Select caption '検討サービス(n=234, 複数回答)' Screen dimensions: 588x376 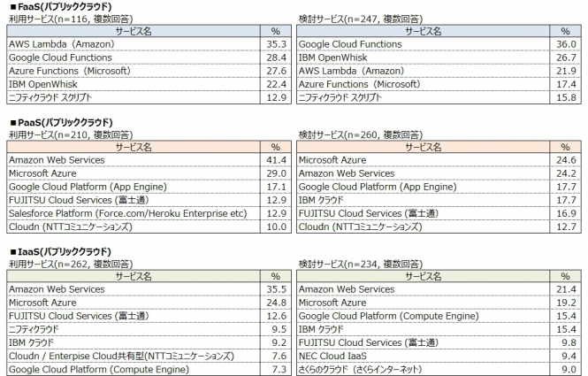coord(361,264)
